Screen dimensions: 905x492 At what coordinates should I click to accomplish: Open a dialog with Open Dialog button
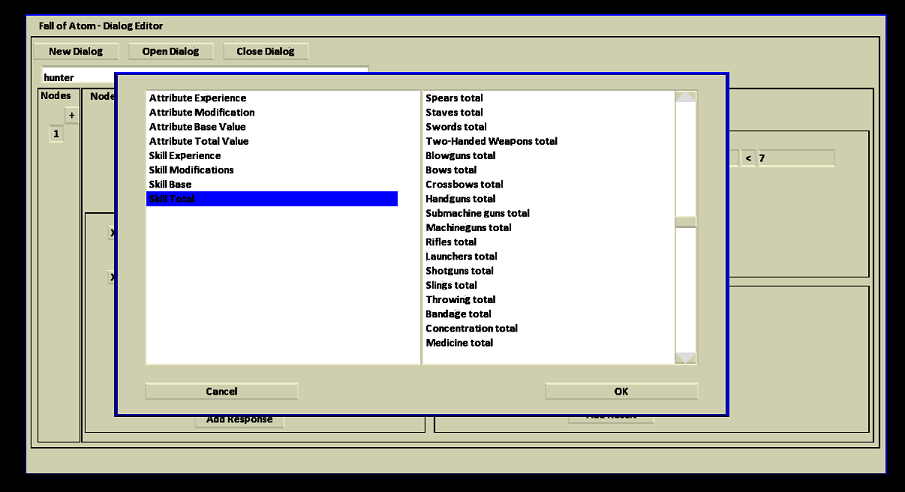pos(171,51)
